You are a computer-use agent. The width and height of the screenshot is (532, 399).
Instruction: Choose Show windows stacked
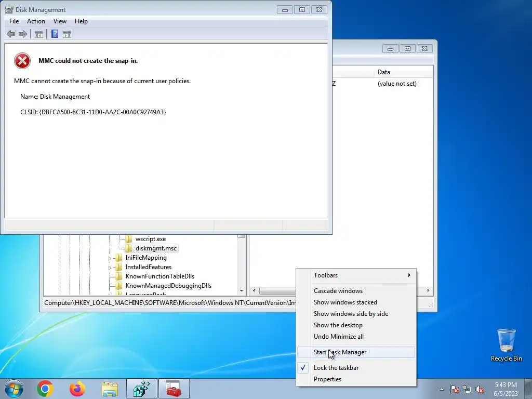[x=356, y=302]
